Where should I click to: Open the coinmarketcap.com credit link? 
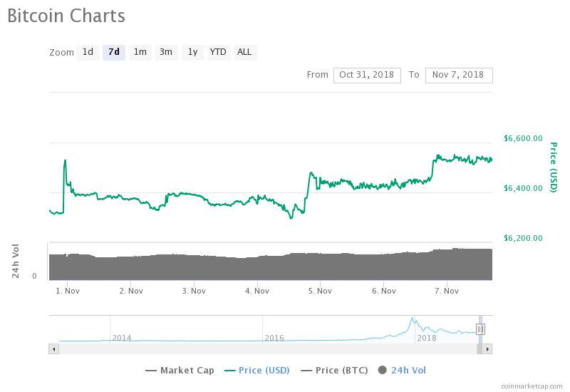click(x=532, y=386)
